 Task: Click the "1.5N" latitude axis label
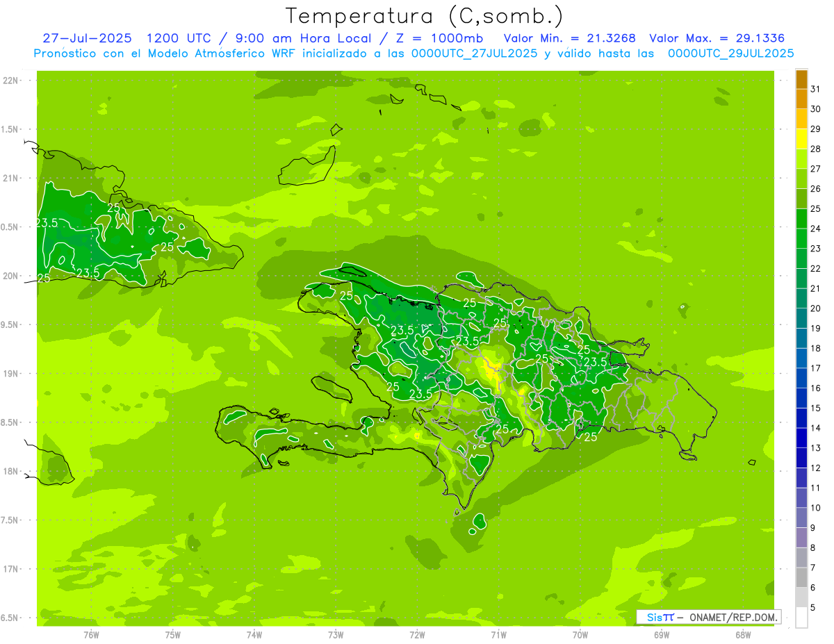click(11, 129)
